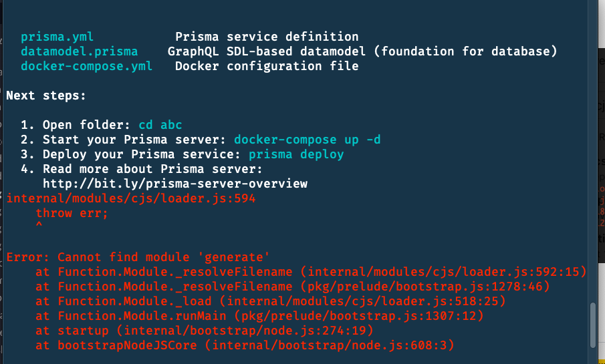Screen dimensions: 605x364
Task: Click the 'Docker configuration file' description text
Action: point(267,66)
